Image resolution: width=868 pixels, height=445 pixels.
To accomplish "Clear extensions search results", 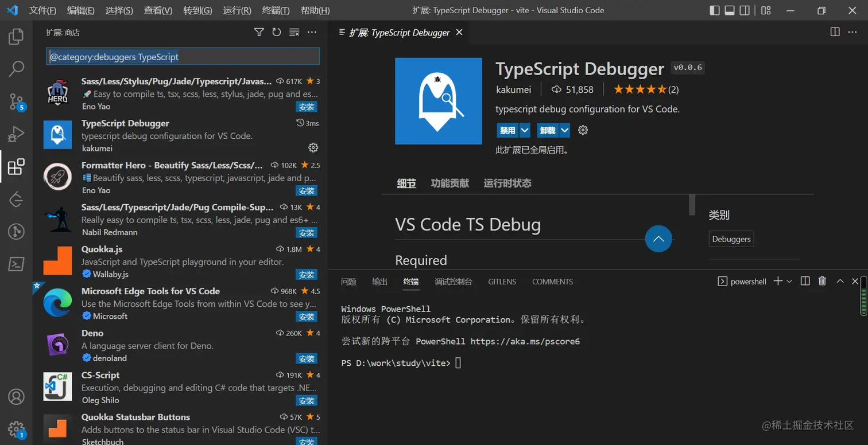I will pyautogui.click(x=294, y=33).
